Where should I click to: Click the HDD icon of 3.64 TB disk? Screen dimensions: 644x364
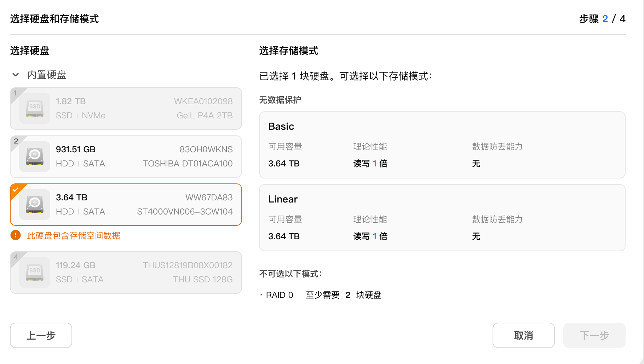(35, 205)
